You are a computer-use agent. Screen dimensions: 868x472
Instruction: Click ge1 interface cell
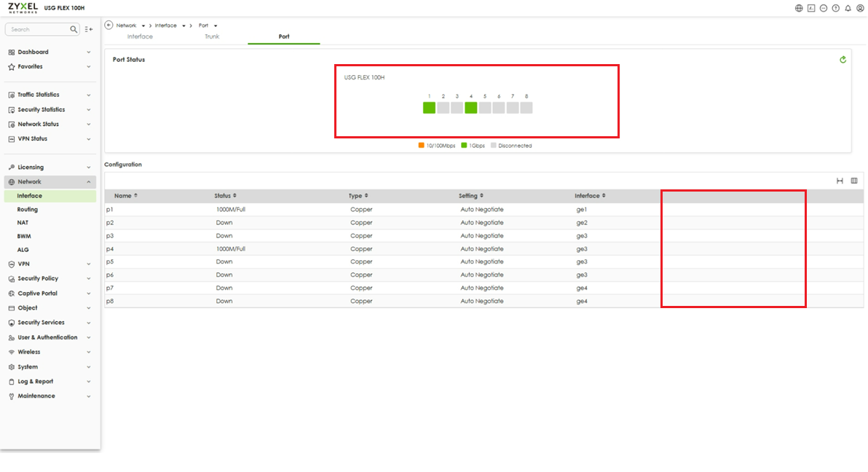pyautogui.click(x=581, y=209)
